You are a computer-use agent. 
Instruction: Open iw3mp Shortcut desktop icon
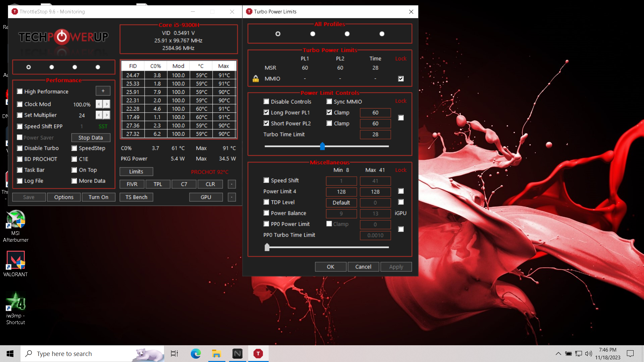pos(15,308)
